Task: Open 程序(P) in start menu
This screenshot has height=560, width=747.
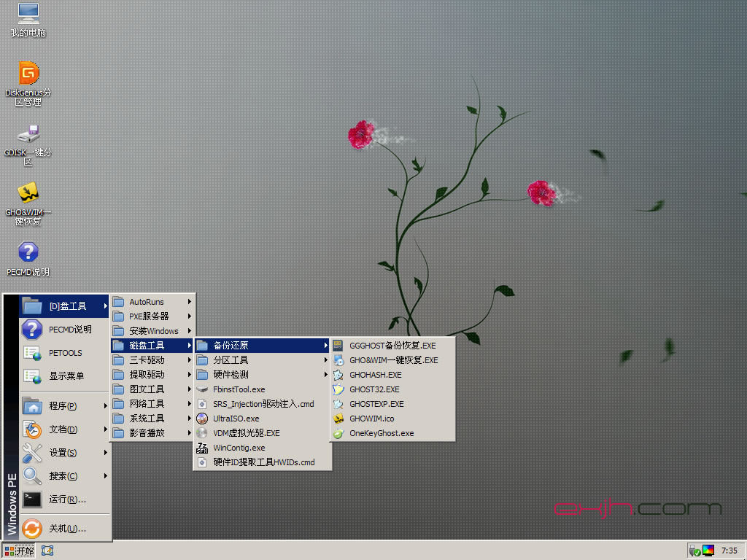Action: tap(63, 406)
